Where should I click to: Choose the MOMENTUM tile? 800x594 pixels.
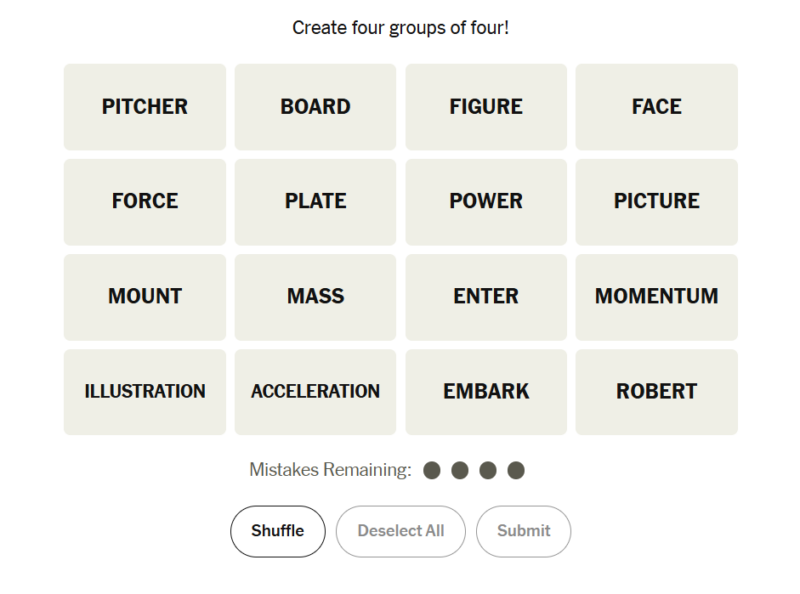(657, 297)
